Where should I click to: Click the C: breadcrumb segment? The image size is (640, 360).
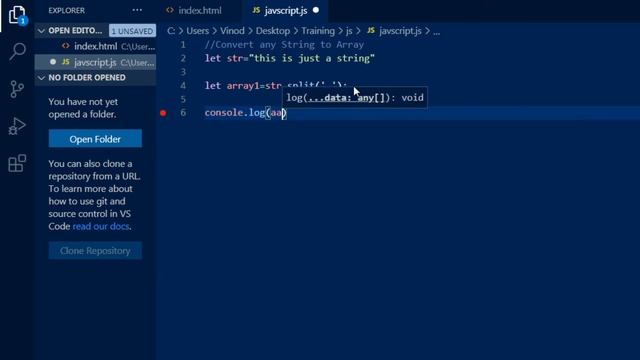pos(171,31)
